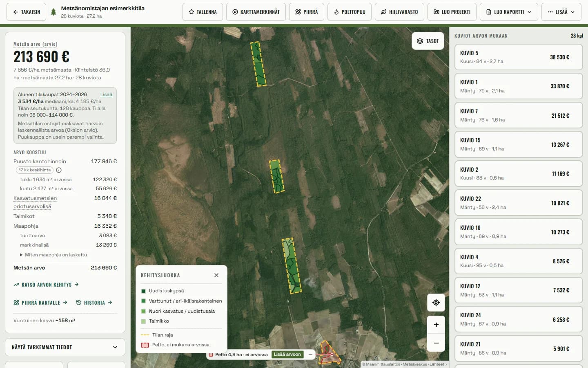Open Katso arvon kehitys link
The width and height of the screenshot is (588, 368).
coord(46,285)
